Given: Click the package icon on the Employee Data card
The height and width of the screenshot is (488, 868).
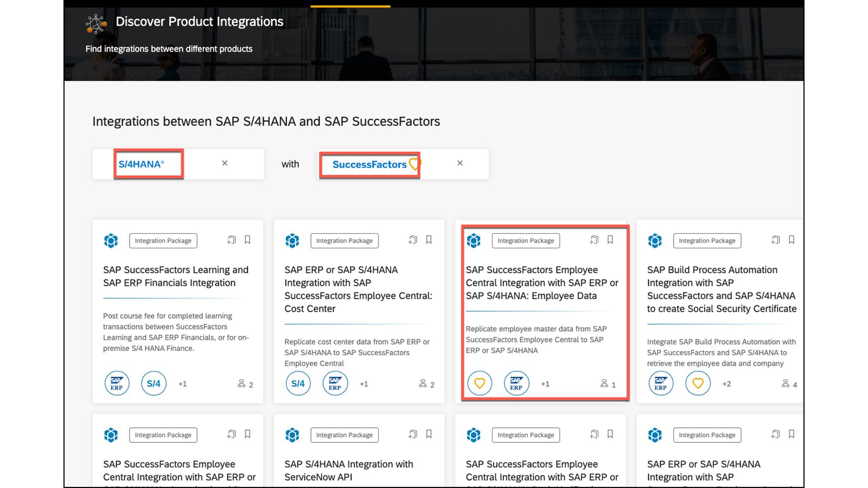Looking at the screenshot, I should point(474,240).
